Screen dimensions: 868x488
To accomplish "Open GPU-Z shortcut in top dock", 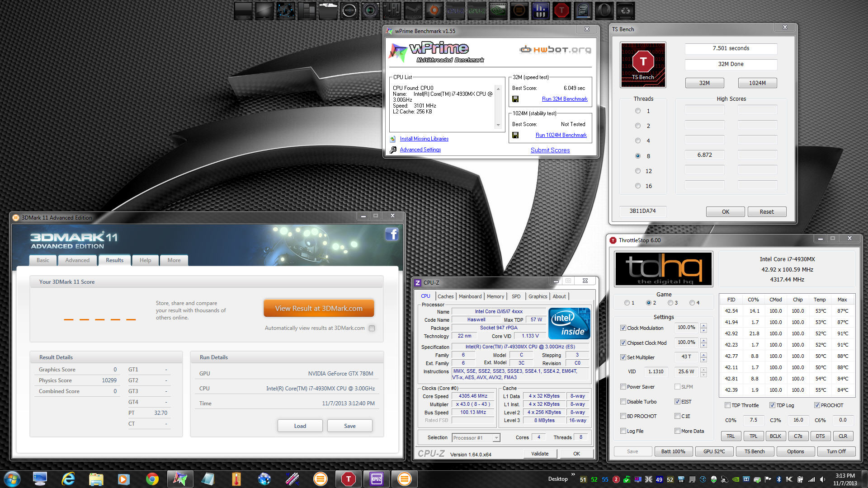I will coord(476,10).
